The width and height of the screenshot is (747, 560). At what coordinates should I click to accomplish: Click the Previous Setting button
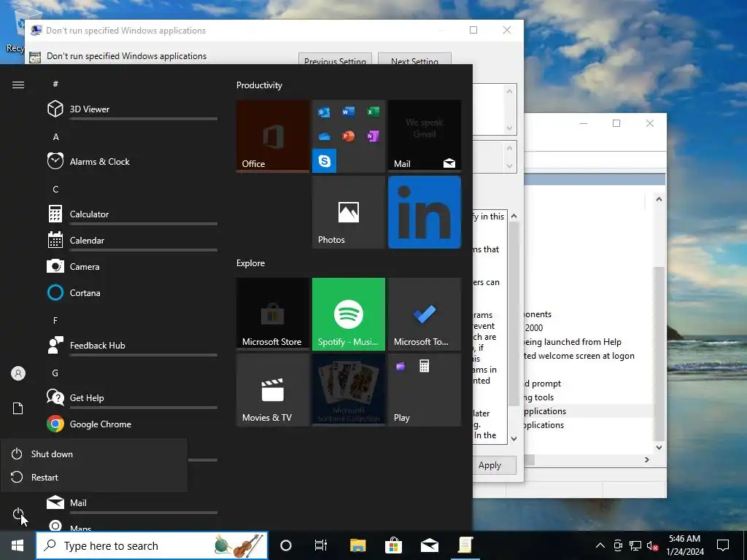[335, 59]
